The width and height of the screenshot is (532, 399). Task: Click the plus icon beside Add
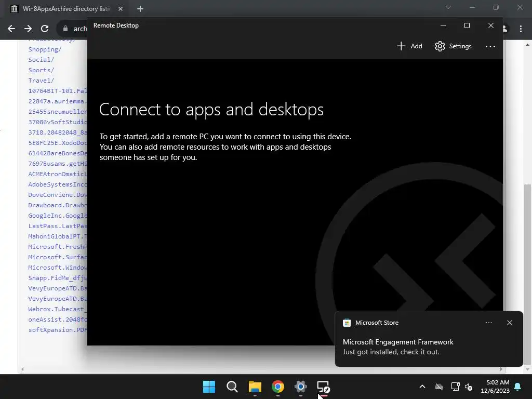pyautogui.click(x=401, y=46)
